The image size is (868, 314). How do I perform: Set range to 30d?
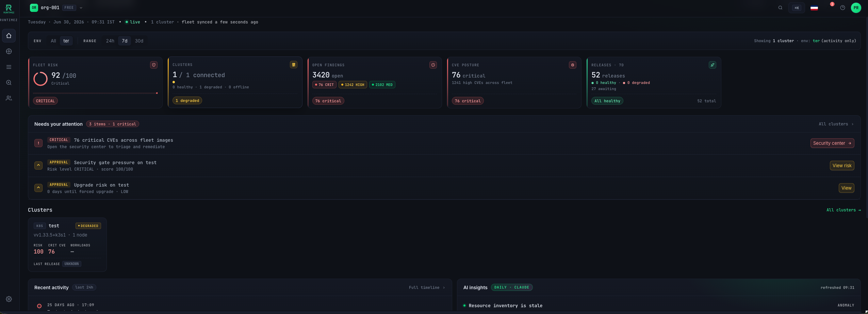click(x=139, y=41)
